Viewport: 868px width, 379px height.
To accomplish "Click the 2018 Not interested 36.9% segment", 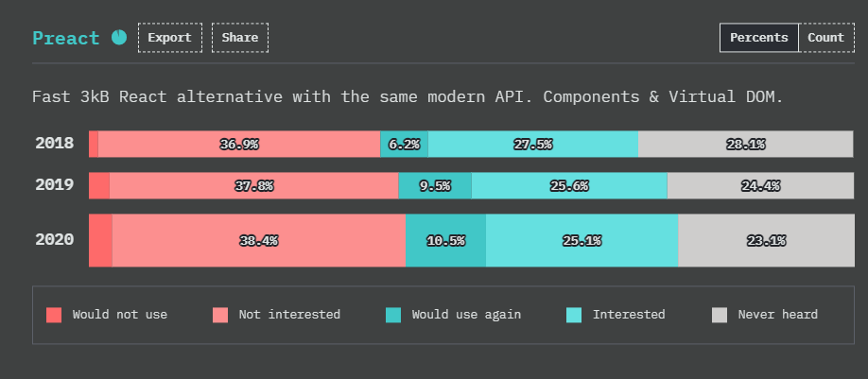I will tap(239, 144).
